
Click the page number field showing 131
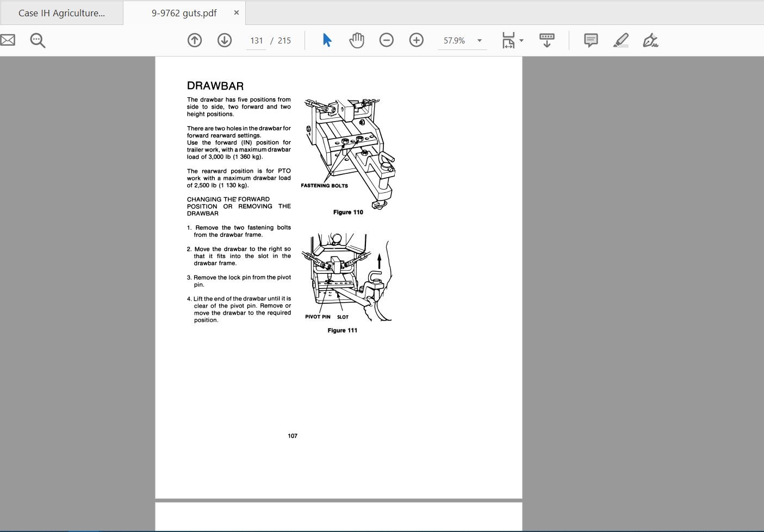256,41
